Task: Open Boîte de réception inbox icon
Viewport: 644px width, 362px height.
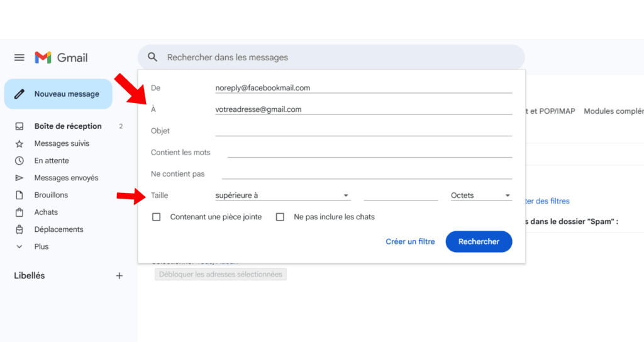Action: tap(19, 126)
